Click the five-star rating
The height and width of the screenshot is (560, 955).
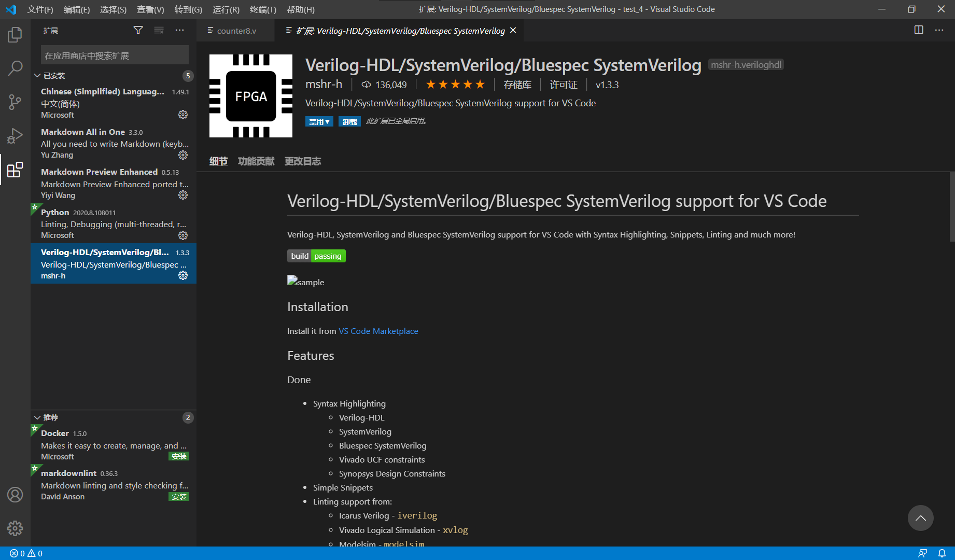click(455, 85)
